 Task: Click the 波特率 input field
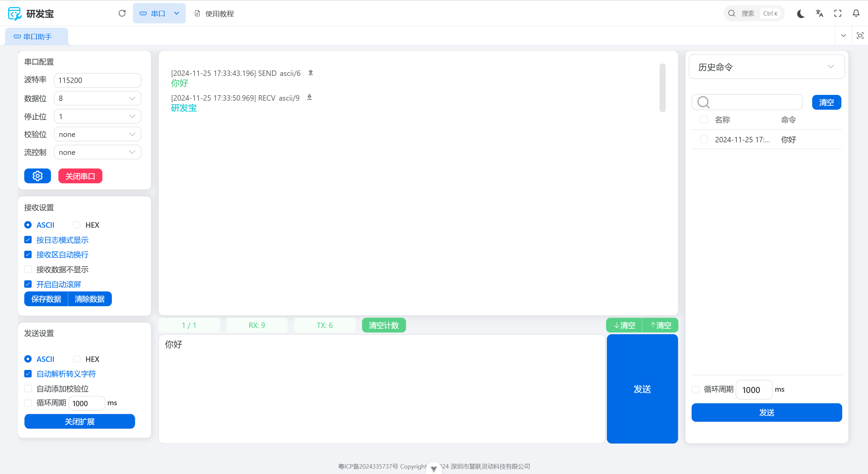tap(97, 80)
